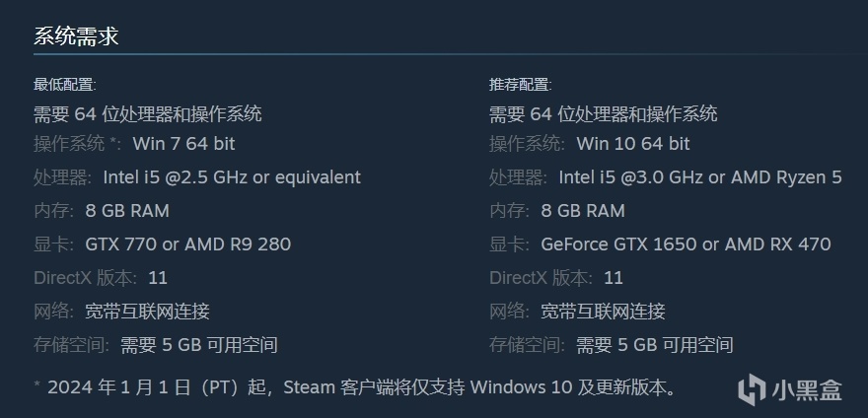
Task: Click the Win 7 64 bit text
Action: click(183, 144)
